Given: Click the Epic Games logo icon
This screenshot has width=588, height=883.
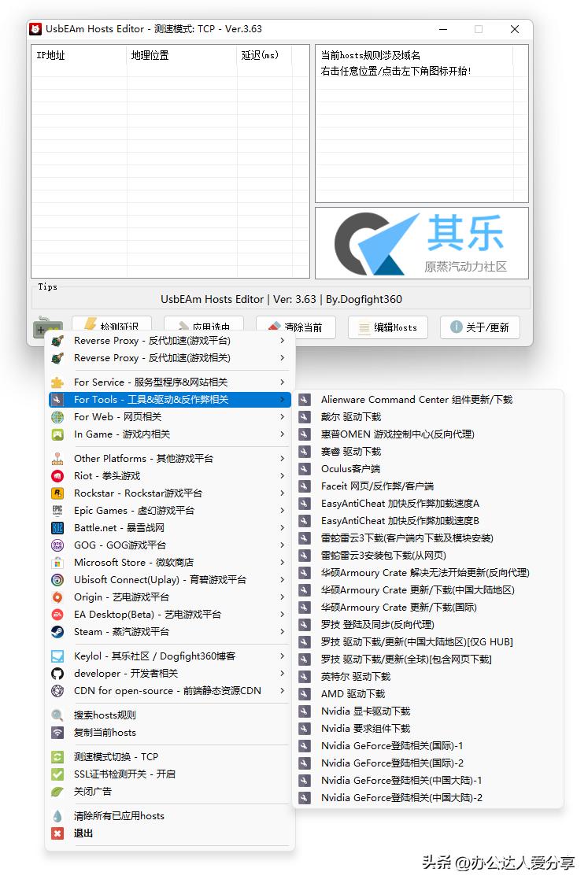Looking at the screenshot, I should (x=57, y=511).
